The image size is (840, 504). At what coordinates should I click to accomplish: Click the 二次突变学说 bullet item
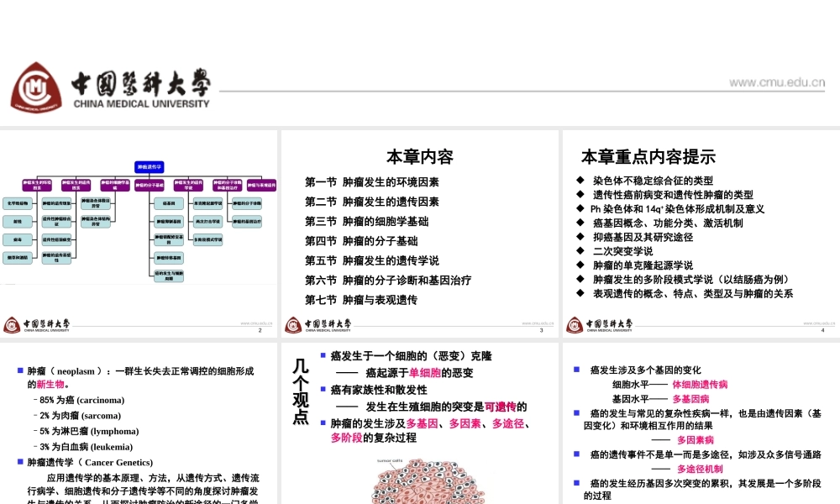(x=622, y=251)
